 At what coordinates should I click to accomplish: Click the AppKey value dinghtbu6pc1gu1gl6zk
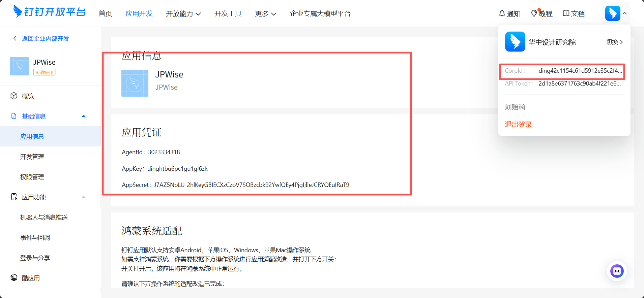coord(177,169)
